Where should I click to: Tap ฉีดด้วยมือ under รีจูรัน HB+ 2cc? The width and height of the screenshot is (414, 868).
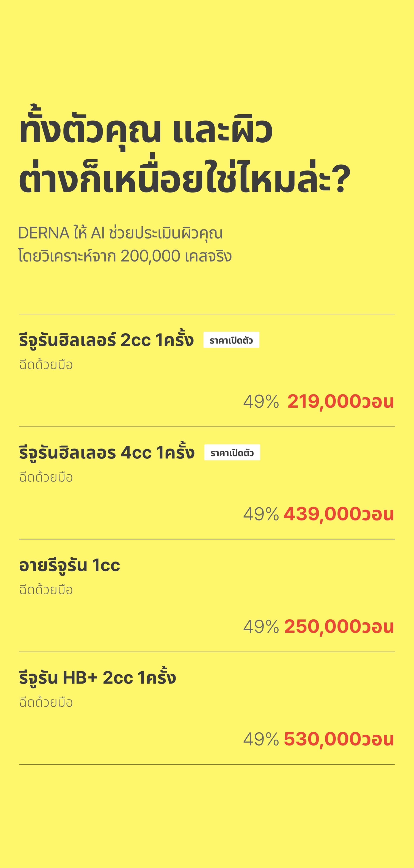click(46, 703)
